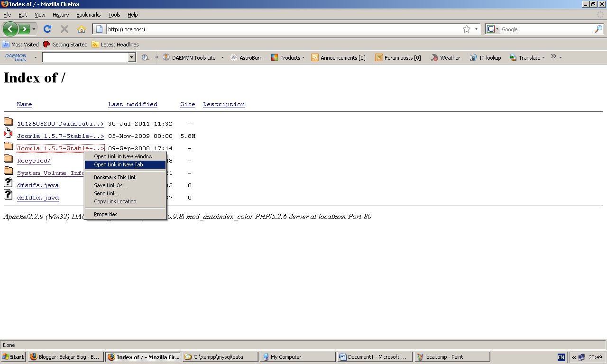The width and height of the screenshot is (607, 364).
Task: Open the Latest Headlines feed
Action: (x=115, y=44)
